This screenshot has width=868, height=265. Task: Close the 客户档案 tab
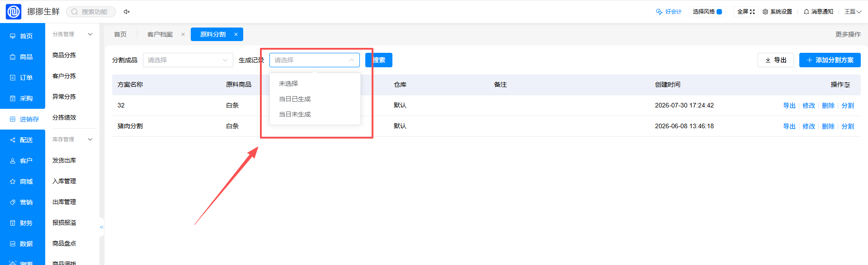click(x=183, y=34)
